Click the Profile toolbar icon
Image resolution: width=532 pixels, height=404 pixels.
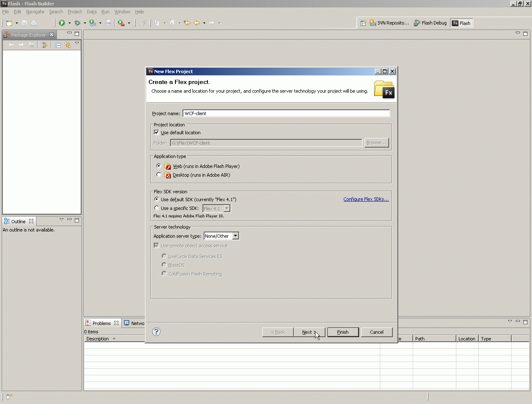tap(93, 23)
